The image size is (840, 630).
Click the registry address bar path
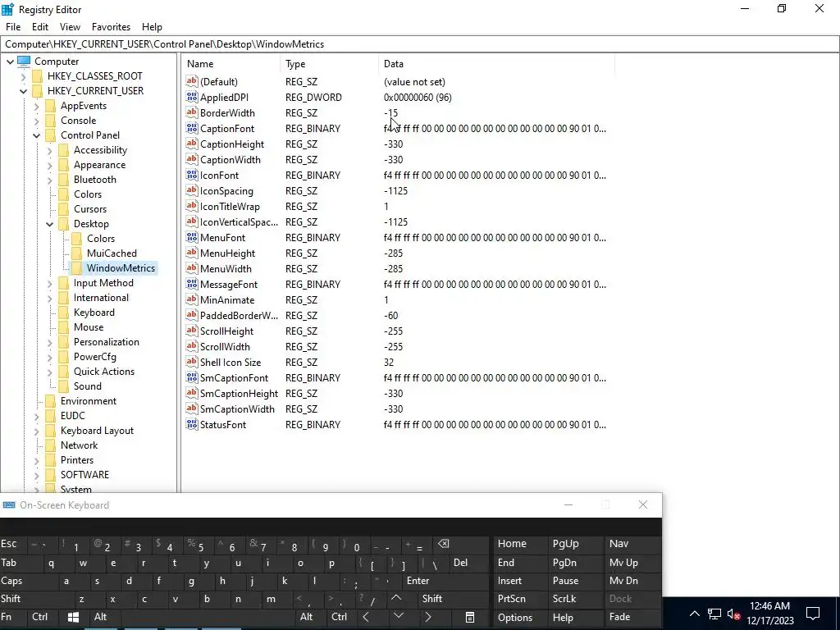419,44
